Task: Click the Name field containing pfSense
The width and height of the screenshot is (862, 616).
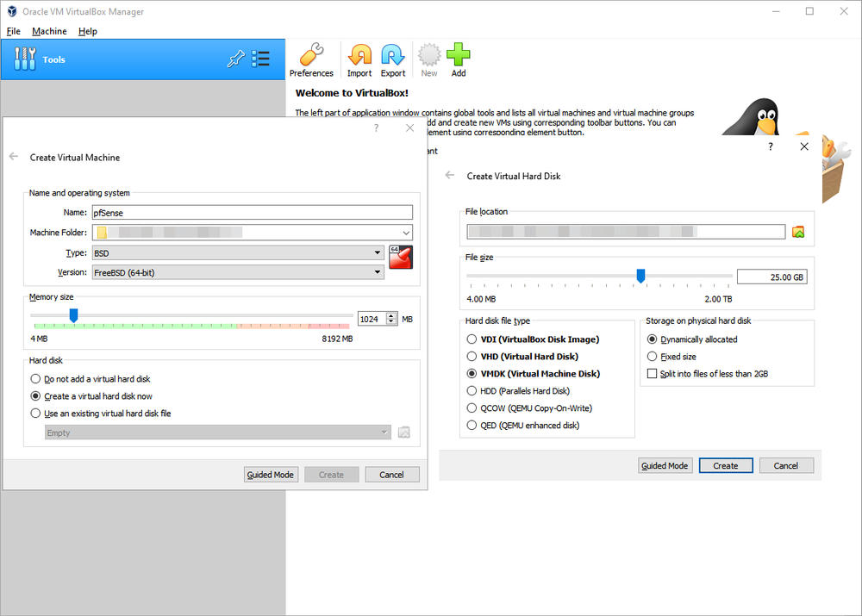Action: [253, 213]
